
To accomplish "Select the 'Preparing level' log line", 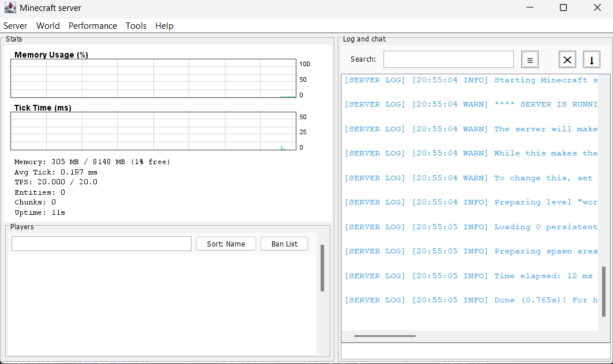I will pyautogui.click(x=471, y=202).
